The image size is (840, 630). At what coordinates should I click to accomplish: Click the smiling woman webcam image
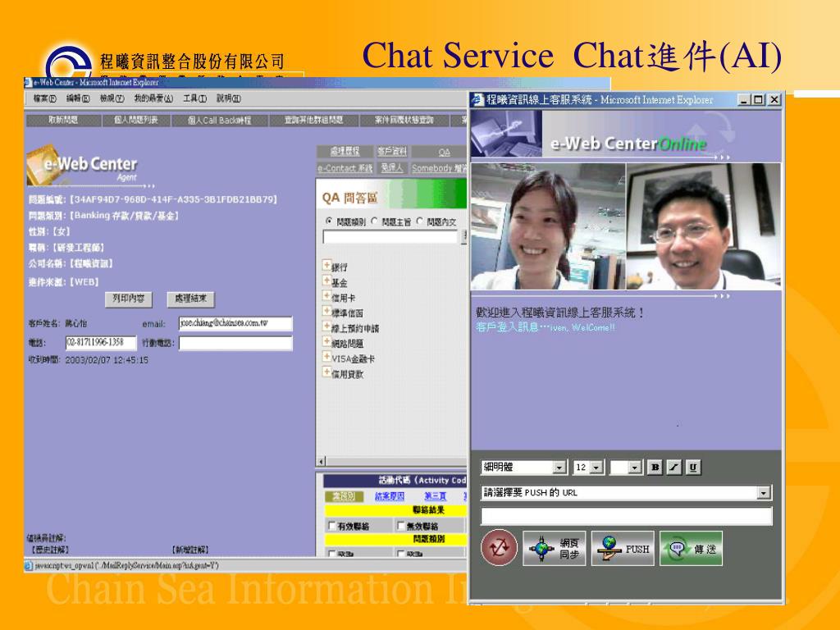pyautogui.click(x=547, y=227)
